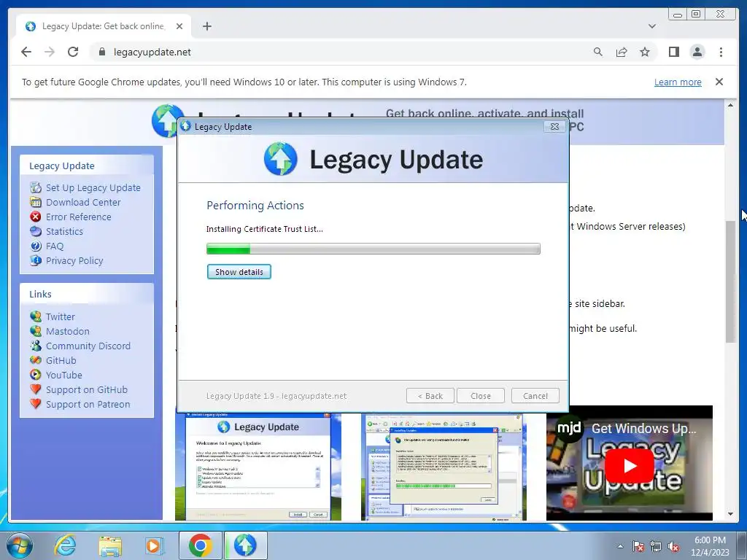Click the heart icon beside Support on Patreon
747x560 pixels.
[36, 404]
